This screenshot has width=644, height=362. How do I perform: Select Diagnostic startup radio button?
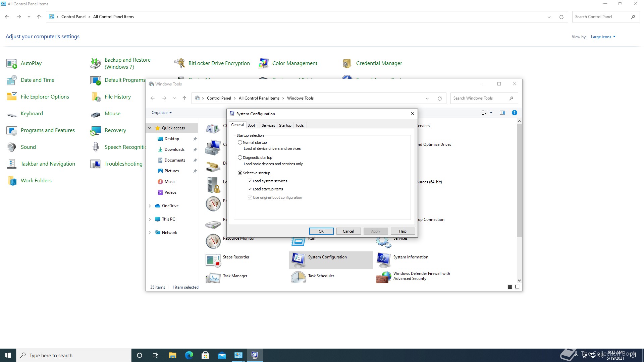coord(240,158)
